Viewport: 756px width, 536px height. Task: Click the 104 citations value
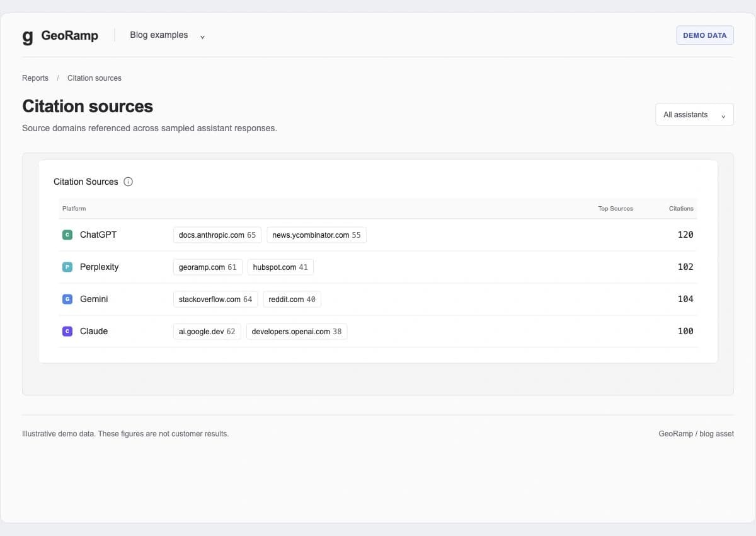[x=685, y=299]
